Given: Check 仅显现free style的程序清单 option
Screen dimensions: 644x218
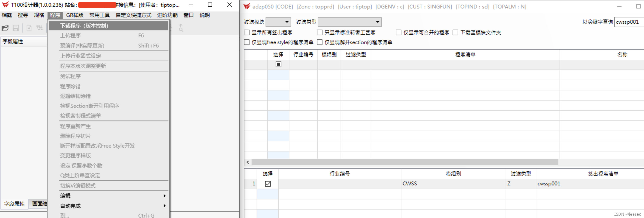Looking at the screenshot, I should pos(247,42).
